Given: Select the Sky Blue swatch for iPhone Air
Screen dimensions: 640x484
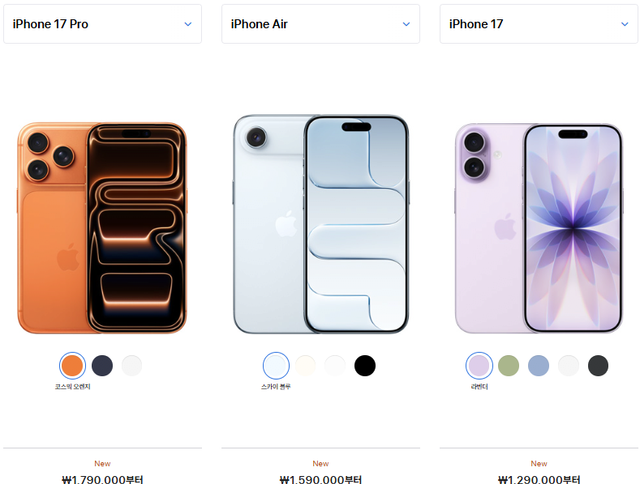Looking at the screenshot, I should click(276, 365).
